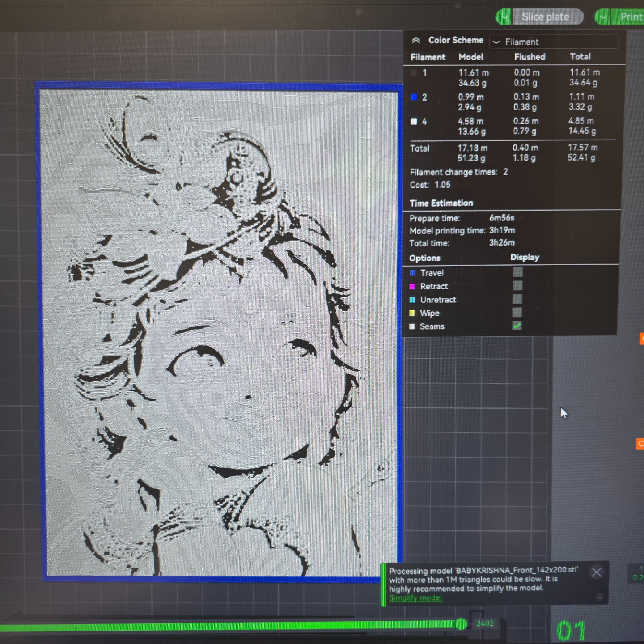Close the triangle-count warning notification

click(x=596, y=572)
